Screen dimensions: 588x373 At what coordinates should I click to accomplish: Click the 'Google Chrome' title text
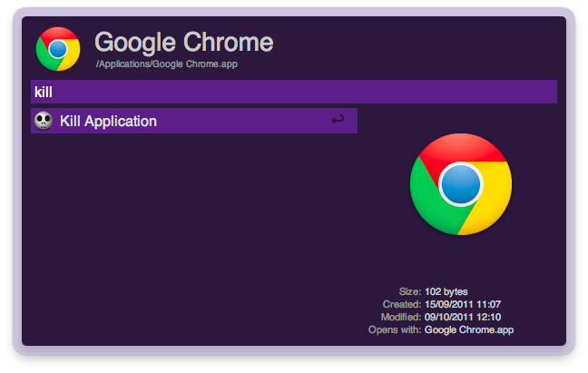(x=184, y=43)
